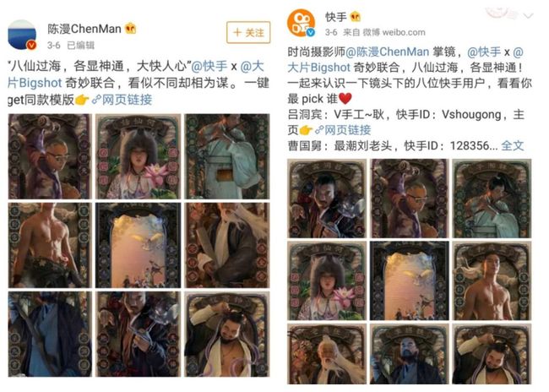Click the @陈漫ChenMan mention in the Kuaishou post
549x392 pixels.
point(387,52)
